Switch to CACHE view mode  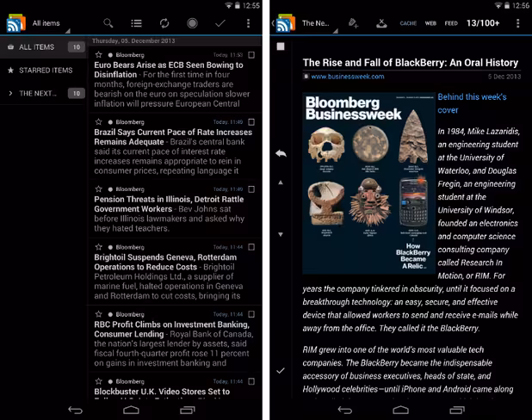[x=408, y=23]
